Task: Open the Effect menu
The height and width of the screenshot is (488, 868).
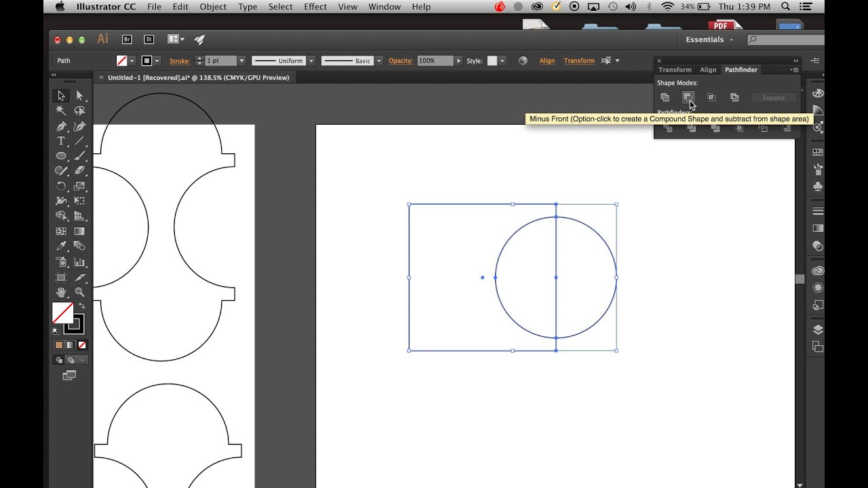Action: [x=315, y=7]
